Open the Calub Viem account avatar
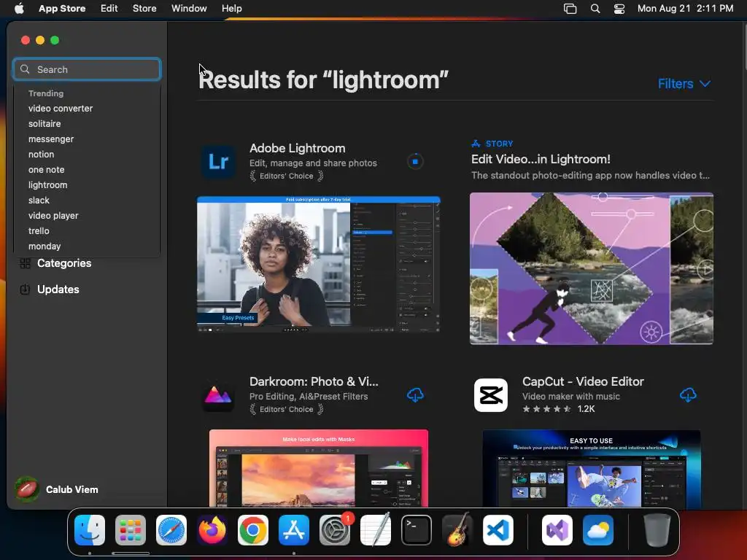747x560 pixels. coord(27,489)
